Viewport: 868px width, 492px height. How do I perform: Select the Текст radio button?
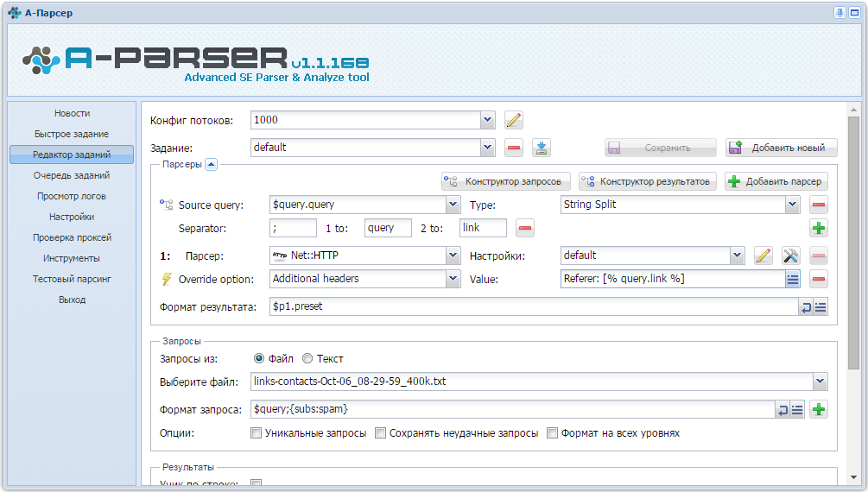click(307, 358)
